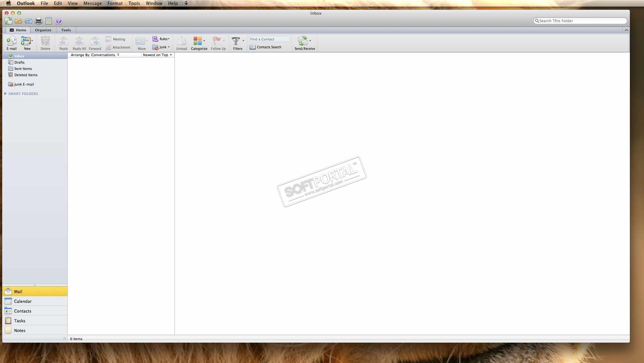Open Arrange By Conversations selector
Screen dimensions: 644x363
pos(95,55)
